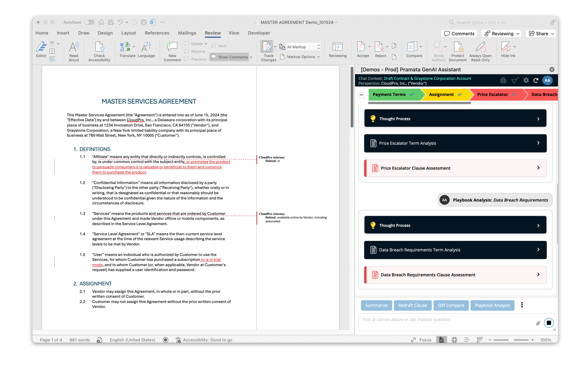Expand Data Breach Requirements Term Analysis

(x=455, y=250)
